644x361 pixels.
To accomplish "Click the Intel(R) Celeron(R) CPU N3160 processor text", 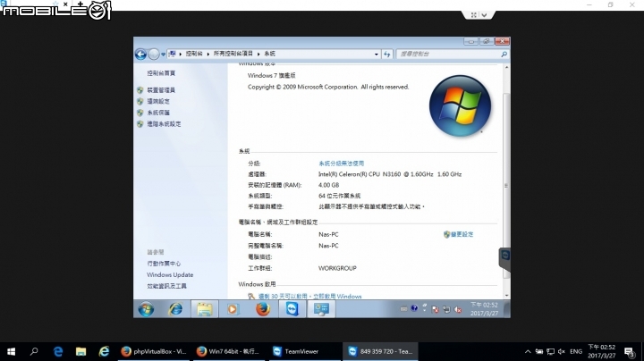I will pyautogui.click(x=390, y=174).
